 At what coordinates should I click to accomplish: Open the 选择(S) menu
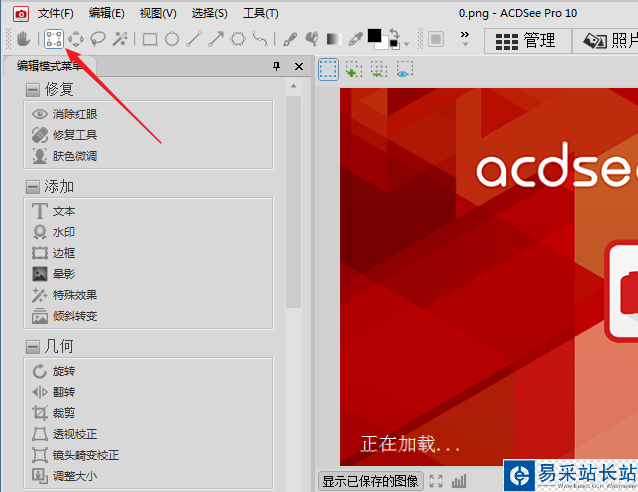[209, 13]
